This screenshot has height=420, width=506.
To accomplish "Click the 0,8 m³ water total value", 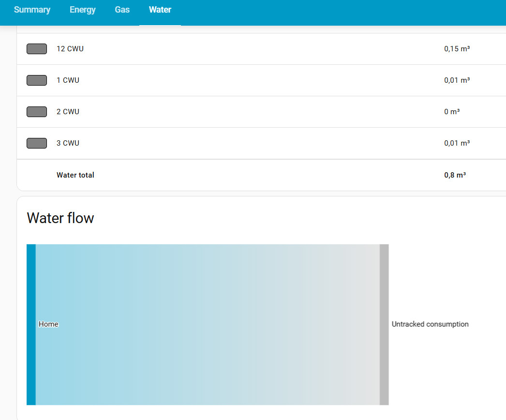I will coord(455,175).
